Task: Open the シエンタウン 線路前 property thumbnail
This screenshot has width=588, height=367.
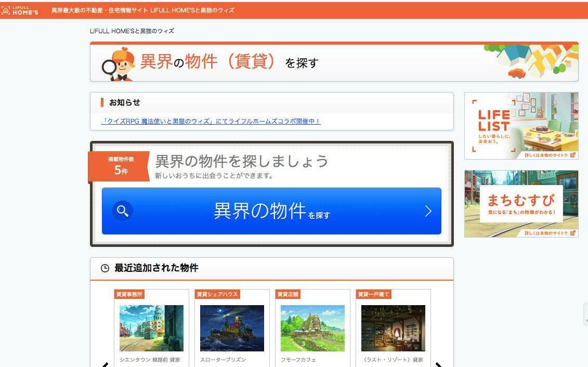Action: pos(151,328)
